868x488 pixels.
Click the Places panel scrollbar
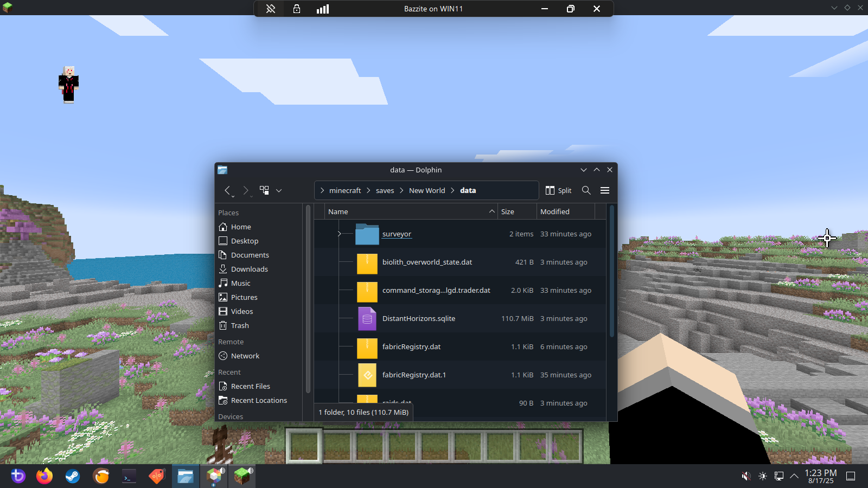(x=308, y=298)
